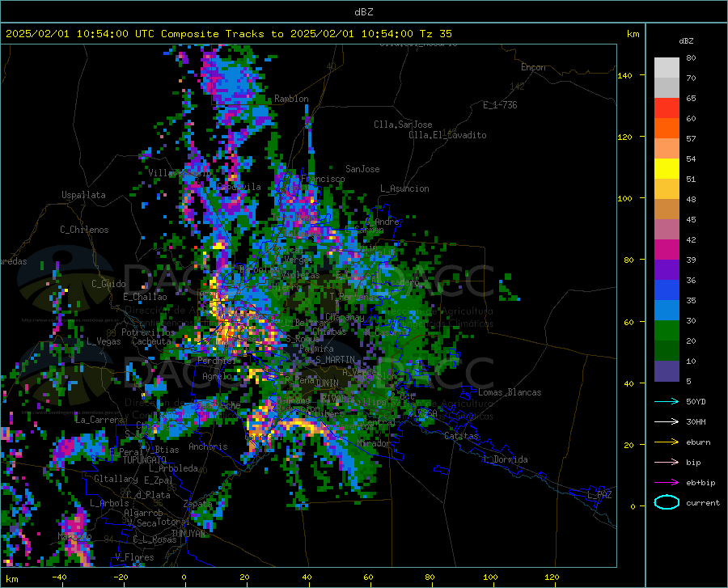The height and width of the screenshot is (588, 728).
Task: Click the dark orange swatch between 60 and 57
Action: point(667,129)
